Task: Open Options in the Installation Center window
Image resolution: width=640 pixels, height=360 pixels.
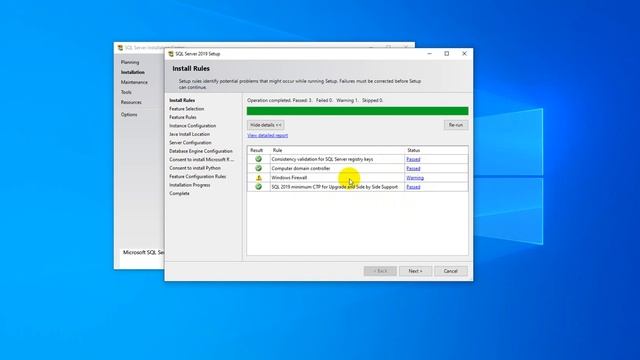Action: (x=129, y=115)
